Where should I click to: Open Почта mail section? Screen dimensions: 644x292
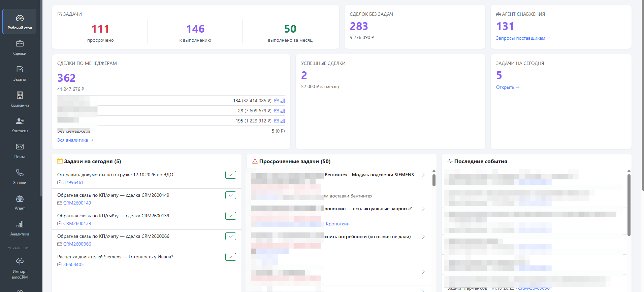pos(20,151)
